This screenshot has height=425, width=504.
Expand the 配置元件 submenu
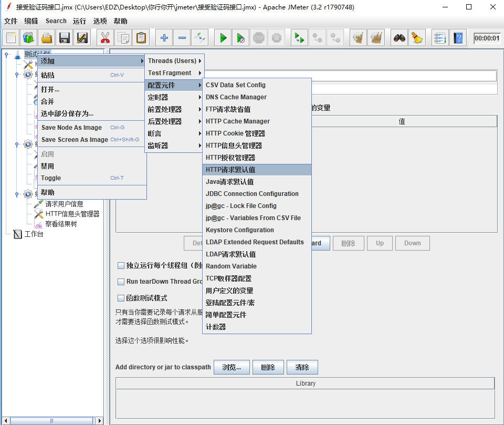point(174,85)
